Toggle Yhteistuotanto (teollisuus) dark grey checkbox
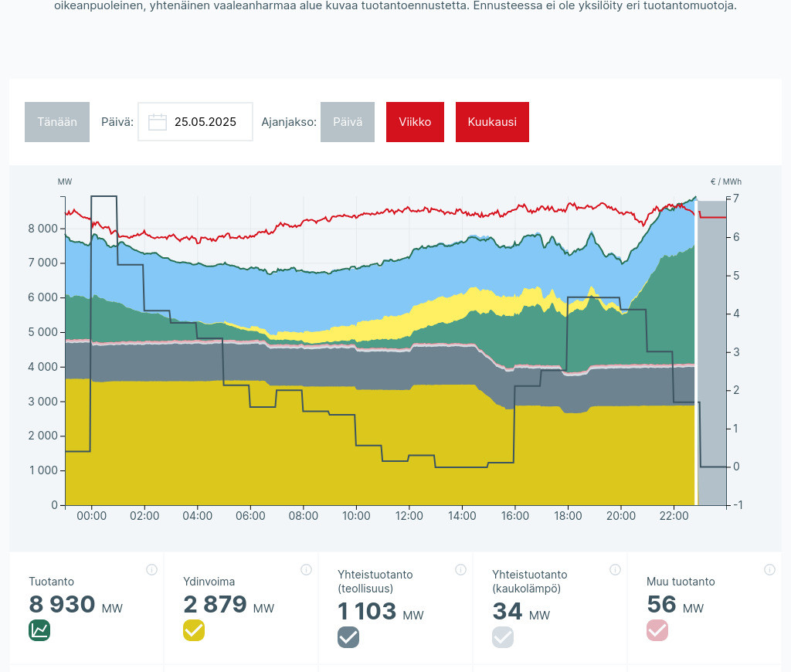This screenshot has width=791, height=672. [x=348, y=637]
